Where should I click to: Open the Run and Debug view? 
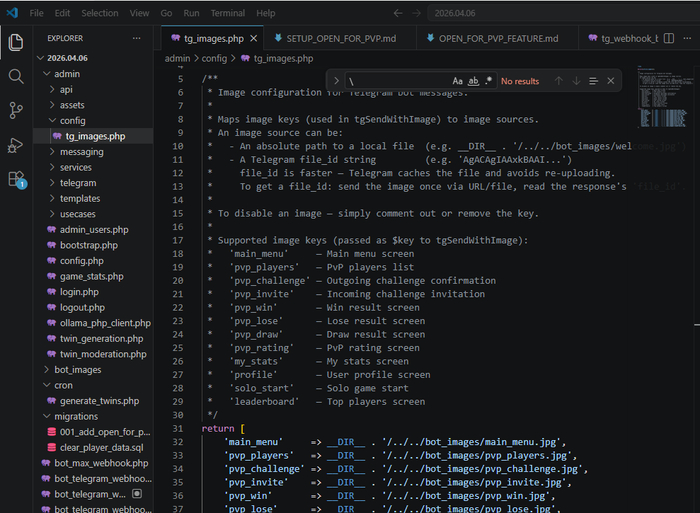click(x=15, y=145)
